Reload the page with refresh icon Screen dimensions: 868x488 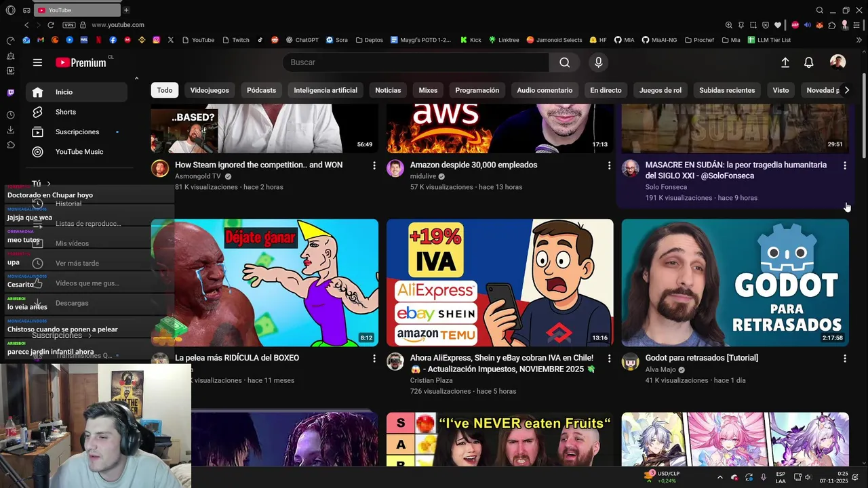tap(51, 25)
